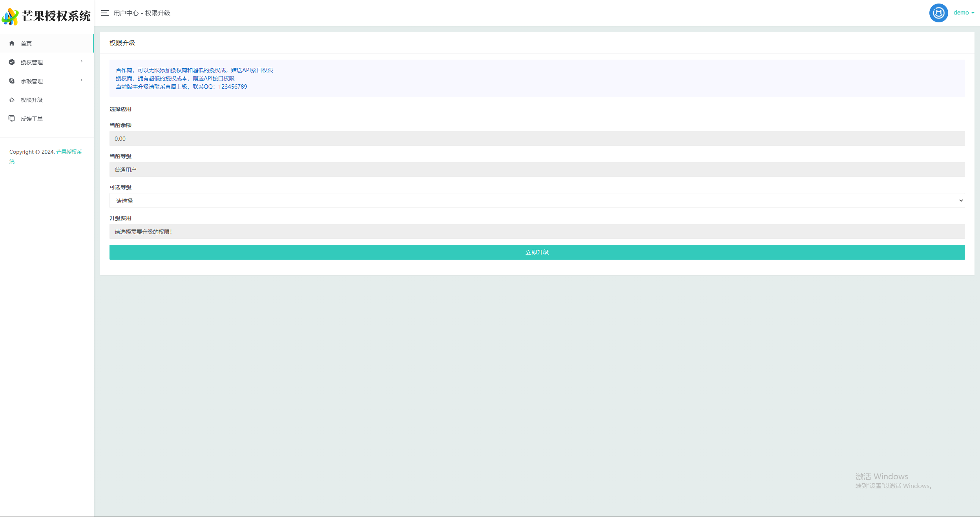This screenshot has width=980, height=517.
Task: Click the demo user avatar icon
Action: [x=938, y=13]
